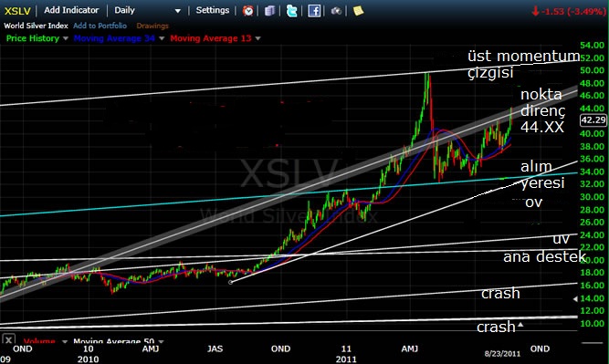
Task: Open the yellow sticky note icon
Action: click(x=358, y=10)
